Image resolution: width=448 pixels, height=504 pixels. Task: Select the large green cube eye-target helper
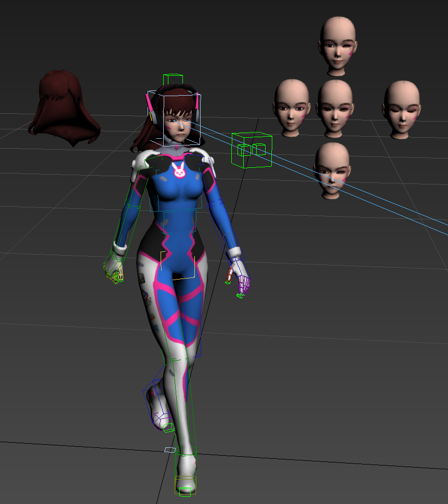pos(252,150)
